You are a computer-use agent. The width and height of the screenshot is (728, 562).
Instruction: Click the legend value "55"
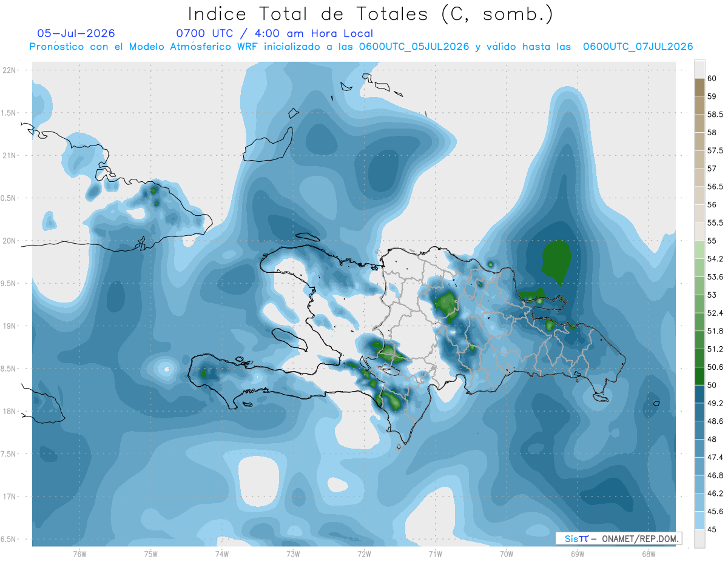coord(712,241)
